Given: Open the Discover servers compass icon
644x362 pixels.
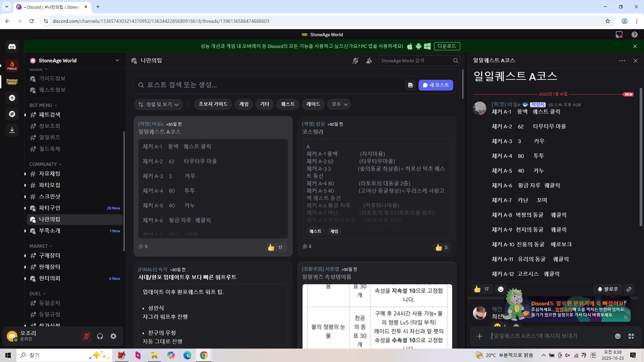Looking at the screenshot, I should (x=12, y=114).
